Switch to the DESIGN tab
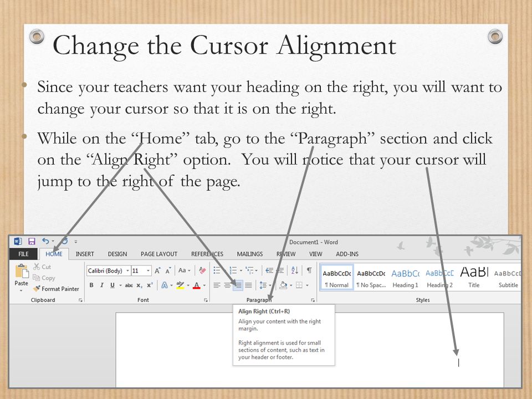The height and width of the screenshot is (399, 532). pyautogui.click(x=117, y=254)
